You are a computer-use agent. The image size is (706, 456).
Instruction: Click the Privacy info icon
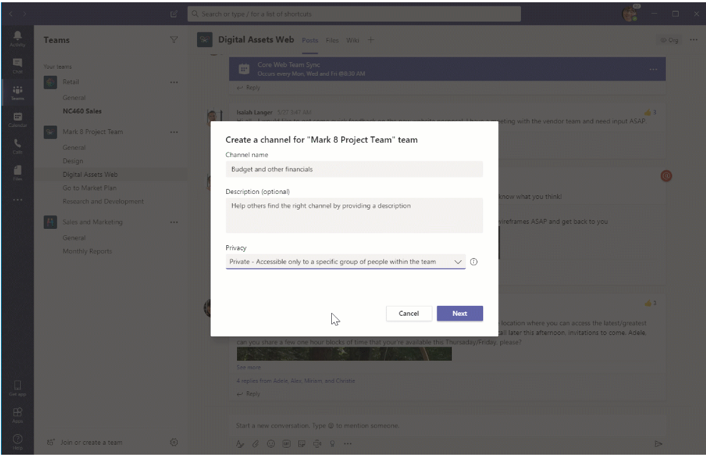(474, 262)
